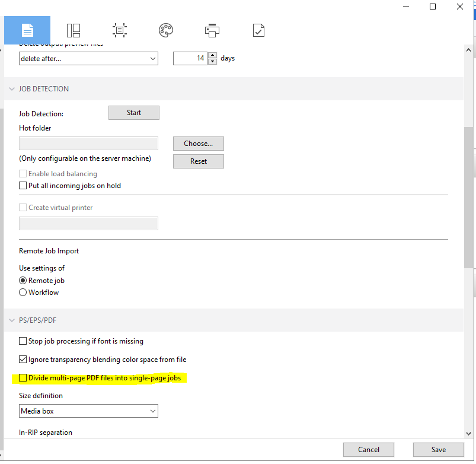Screen dimensions: 476x464
Task: Click the hot folder path input field
Action: coord(88,143)
